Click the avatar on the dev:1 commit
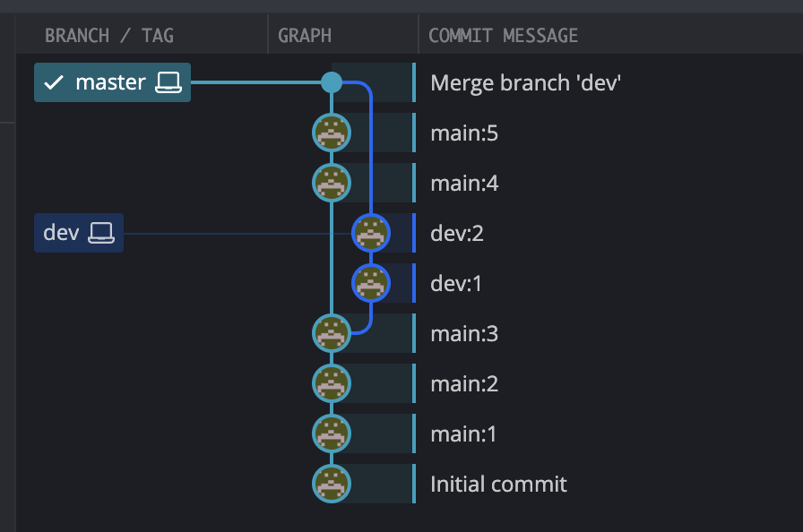The image size is (803, 532). coord(373,282)
